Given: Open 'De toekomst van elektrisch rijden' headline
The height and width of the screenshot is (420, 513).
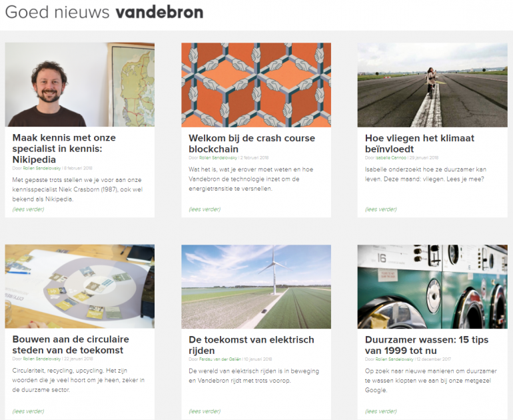Looking at the screenshot, I should [251, 345].
